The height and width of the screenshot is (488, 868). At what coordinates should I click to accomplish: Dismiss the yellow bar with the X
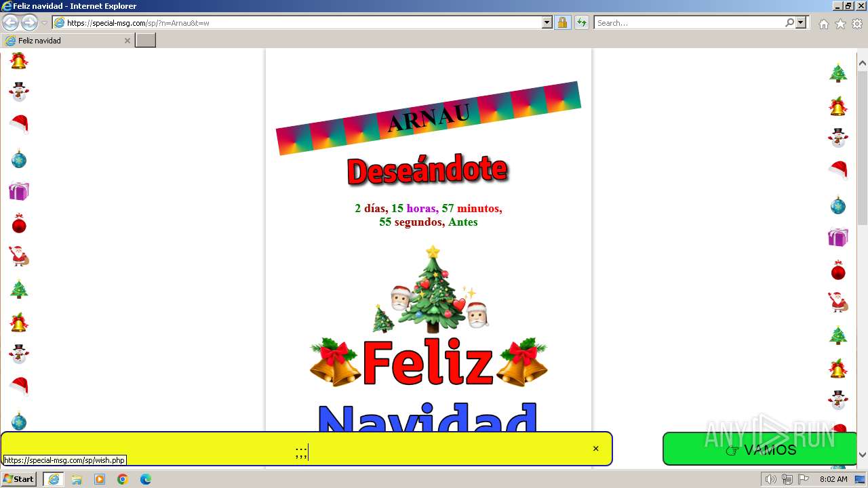(x=595, y=449)
